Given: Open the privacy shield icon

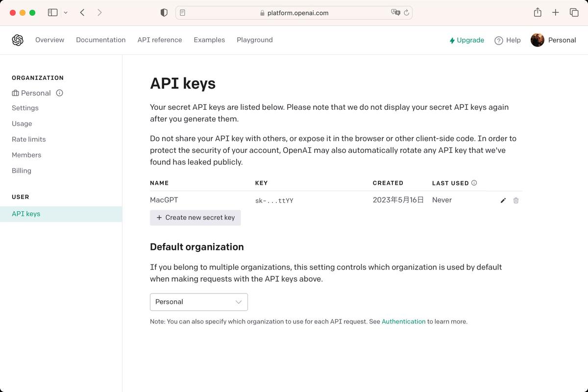Looking at the screenshot, I should (164, 13).
